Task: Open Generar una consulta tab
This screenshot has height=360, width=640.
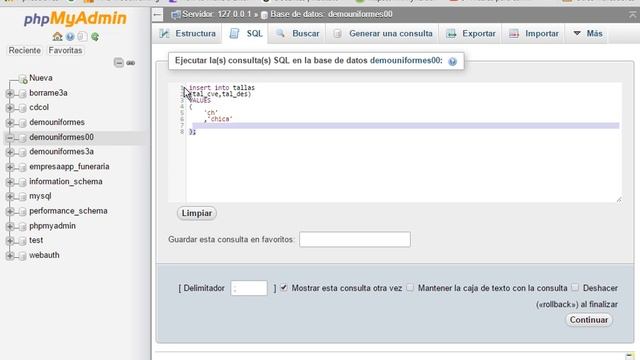Action: pyautogui.click(x=382, y=33)
